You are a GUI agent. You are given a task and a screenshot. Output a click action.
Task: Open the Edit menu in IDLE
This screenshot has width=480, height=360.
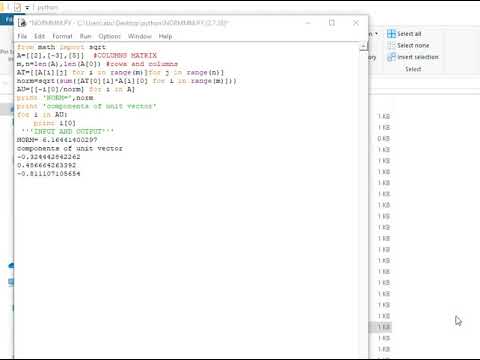(x=39, y=36)
